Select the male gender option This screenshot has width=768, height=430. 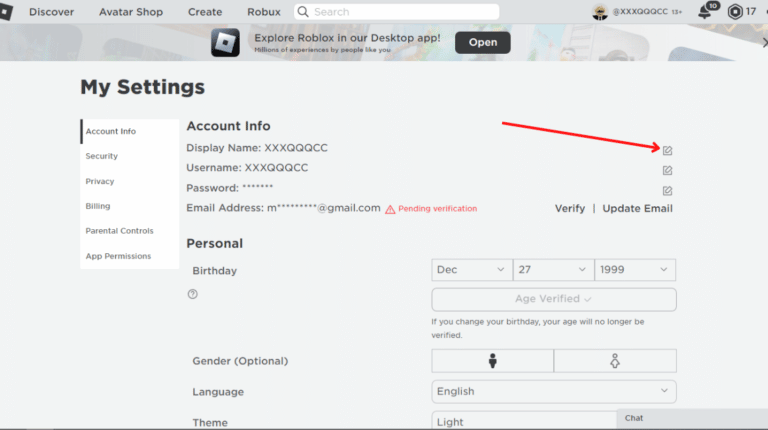click(492, 361)
